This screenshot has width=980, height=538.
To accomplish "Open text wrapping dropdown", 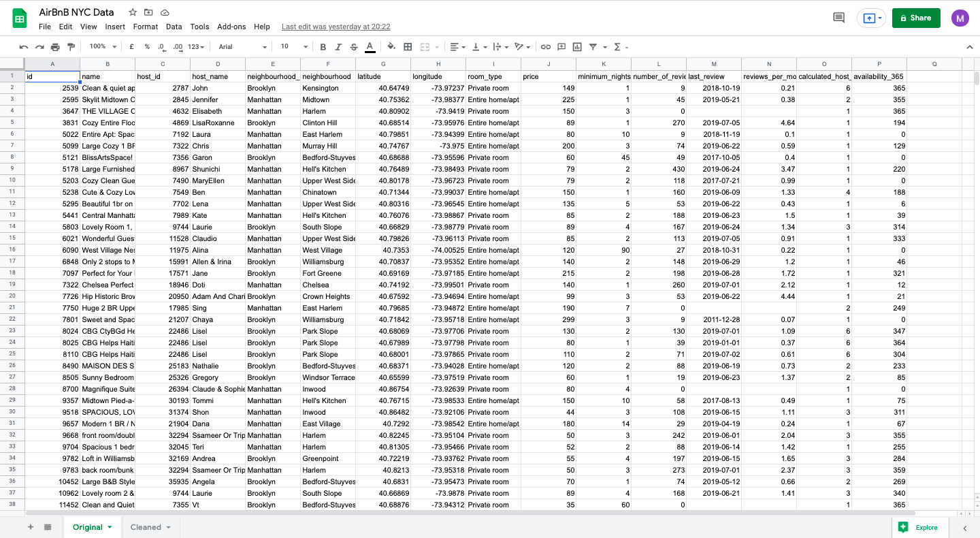I will [501, 47].
